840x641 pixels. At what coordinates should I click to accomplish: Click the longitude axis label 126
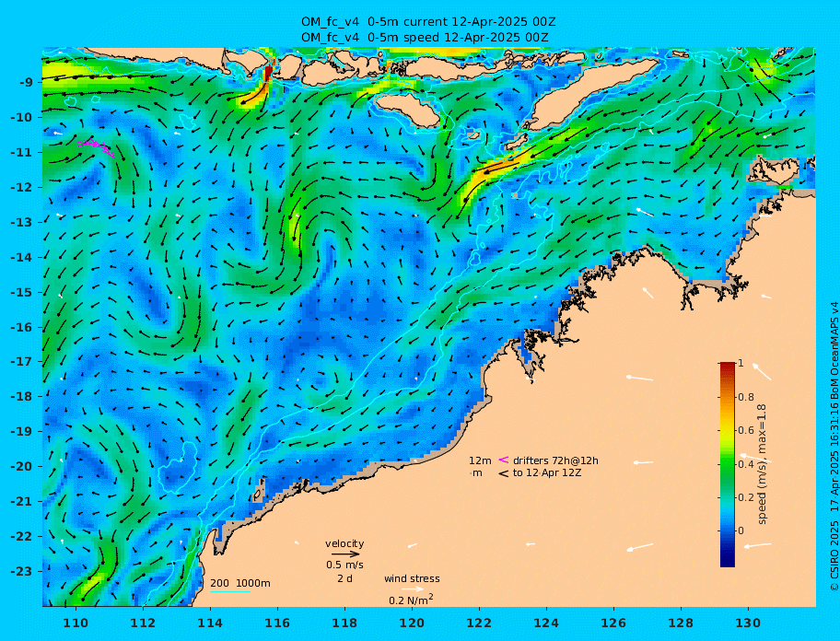pyautogui.click(x=613, y=624)
